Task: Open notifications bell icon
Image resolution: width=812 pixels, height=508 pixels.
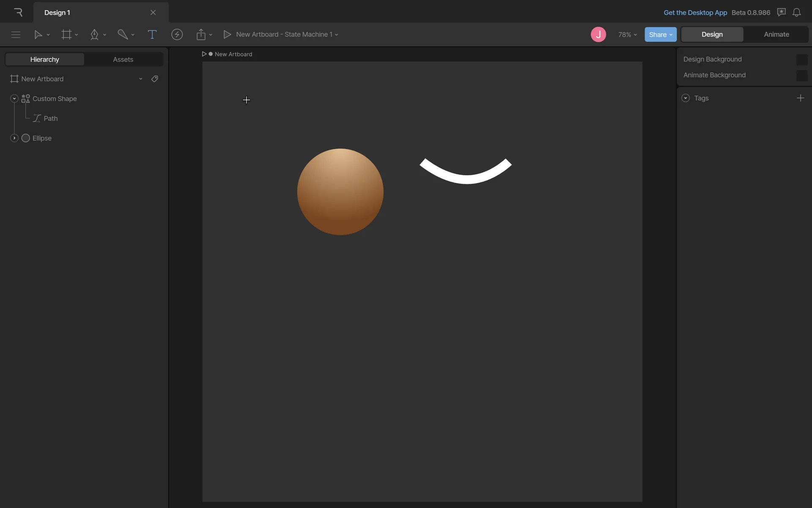Action: [796, 13]
